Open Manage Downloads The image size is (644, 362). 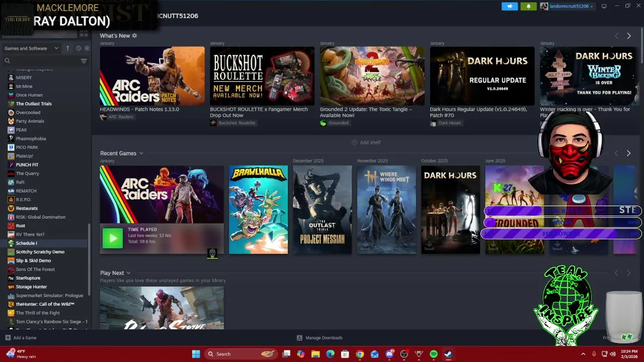click(319, 338)
